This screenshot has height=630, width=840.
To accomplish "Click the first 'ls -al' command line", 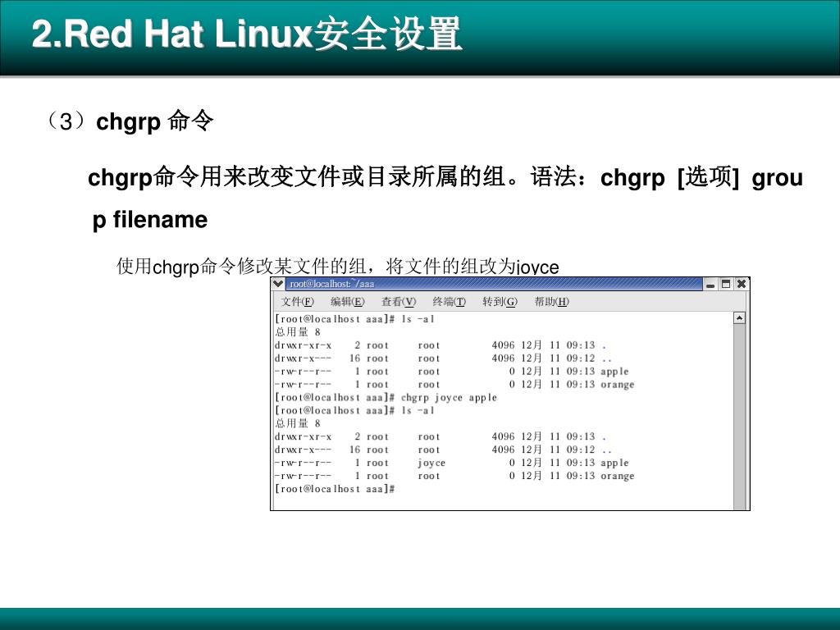I will [x=354, y=319].
